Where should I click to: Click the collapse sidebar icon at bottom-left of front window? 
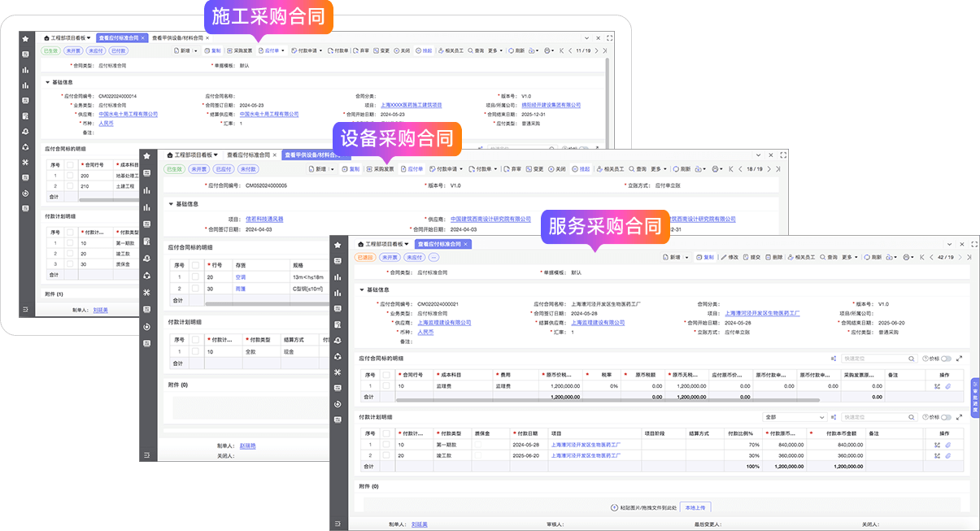tap(338, 524)
